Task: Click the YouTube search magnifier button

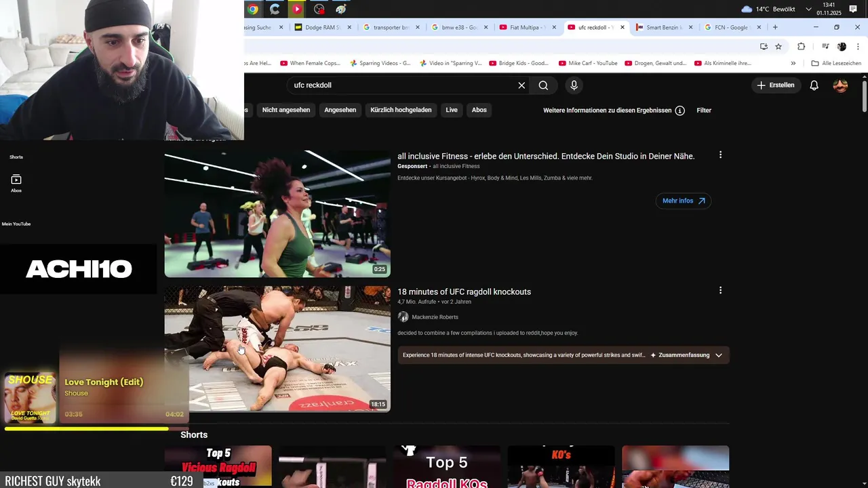Action: [543, 85]
